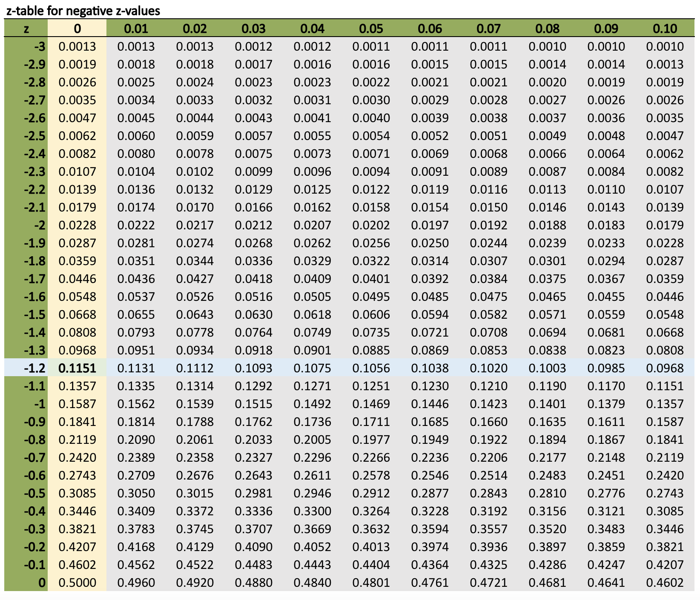Select 0.3085 in row -0.5, column 0
This screenshot has height=600, width=700.
coord(77,493)
